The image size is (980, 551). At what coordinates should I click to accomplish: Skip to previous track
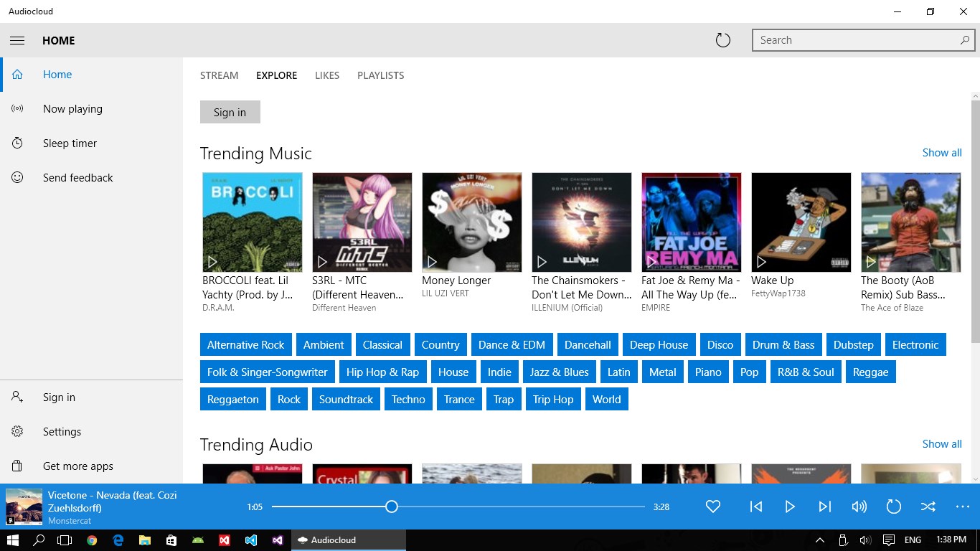click(x=756, y=507)
